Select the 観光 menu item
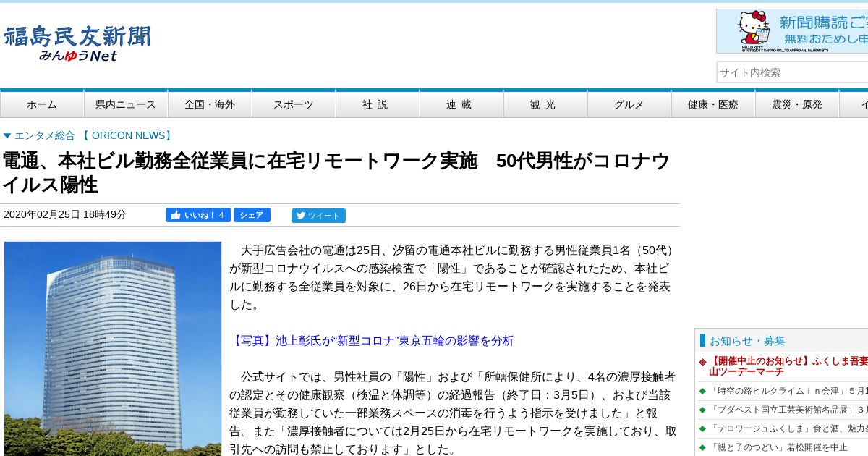This screenshot has width=868, height=456. coord(545,104)
